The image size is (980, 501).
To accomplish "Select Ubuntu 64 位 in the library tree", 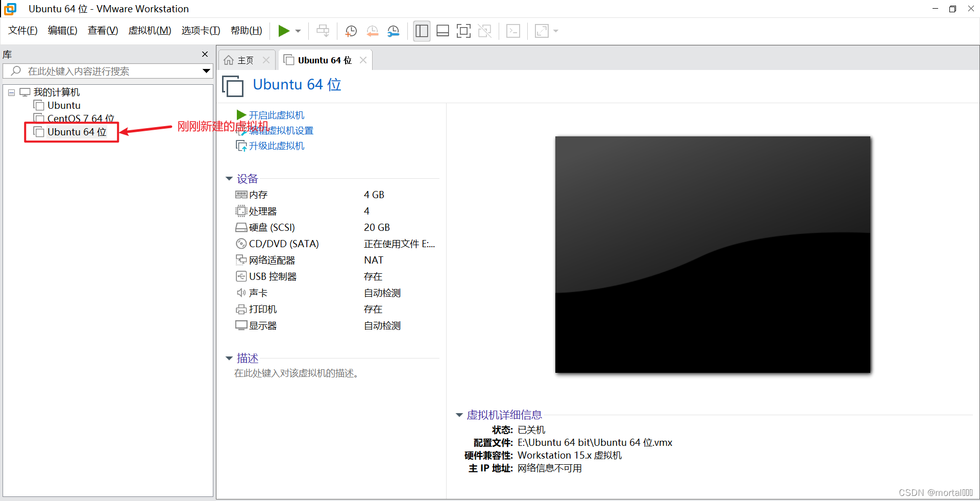I will [x=77, y=132].
